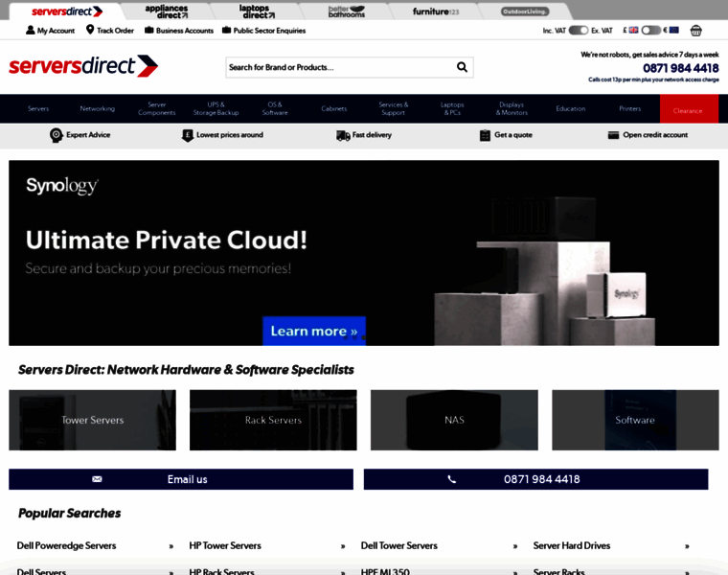Click the search magnifier icon

coord(462,67)
